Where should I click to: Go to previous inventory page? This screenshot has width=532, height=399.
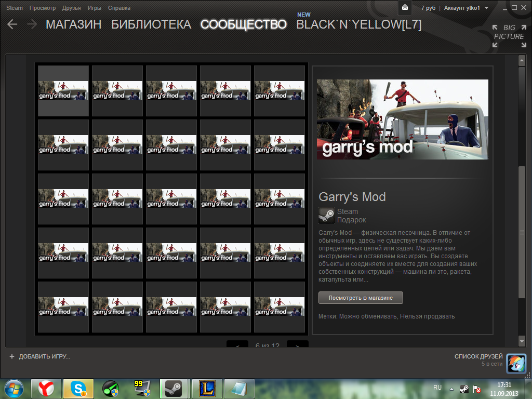pyautogui.click(x=237, y=344)
